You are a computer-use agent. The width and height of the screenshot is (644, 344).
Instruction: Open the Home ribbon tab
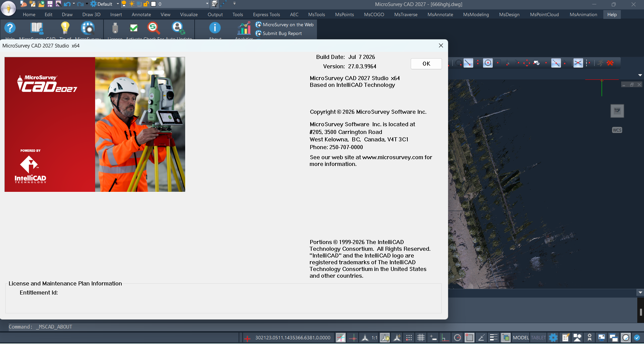coord(29,14)
